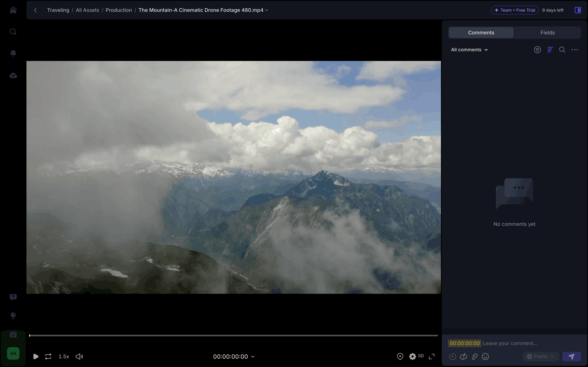Click the video progress bar
The image size is (588, 367).
tap(233, 336)
